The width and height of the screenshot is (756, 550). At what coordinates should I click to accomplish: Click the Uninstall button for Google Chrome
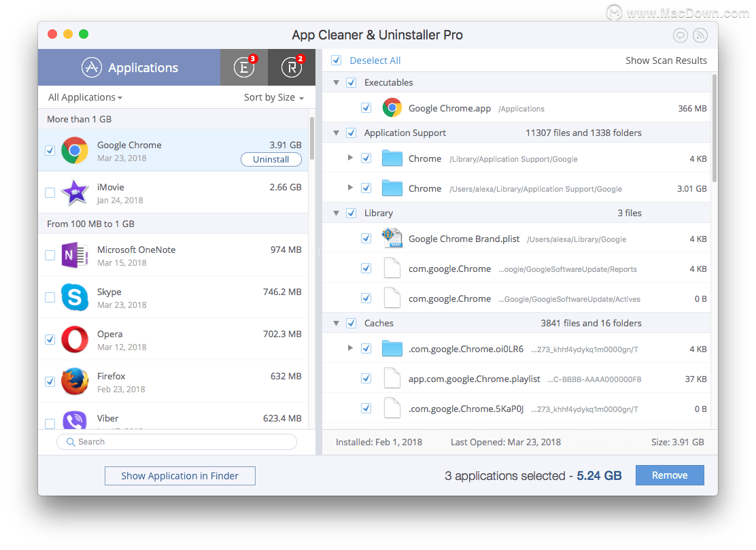coord(271,160)
